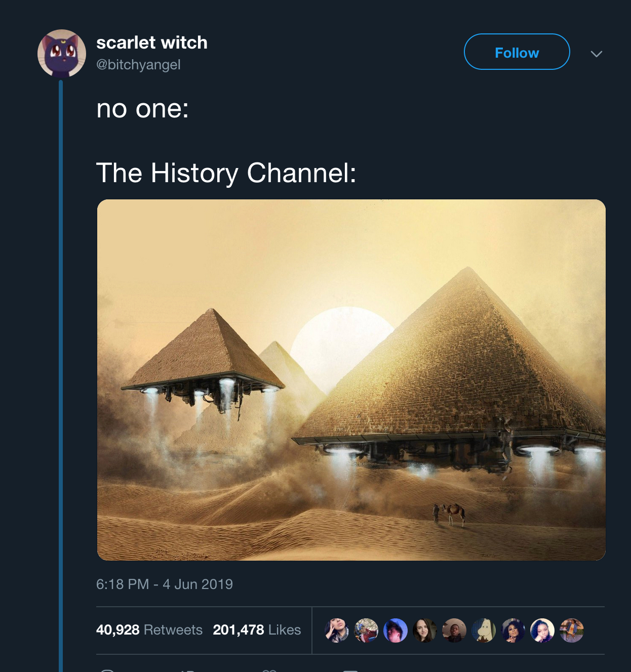Click the "no one:" tweet text
The image size is (631, 672).
pos(143,109)
